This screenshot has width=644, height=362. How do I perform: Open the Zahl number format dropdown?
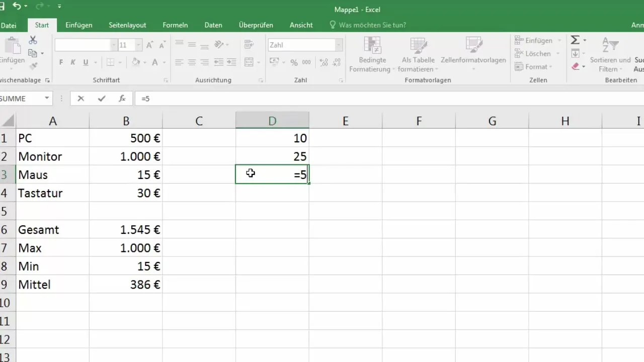click(x=339, y=45)
